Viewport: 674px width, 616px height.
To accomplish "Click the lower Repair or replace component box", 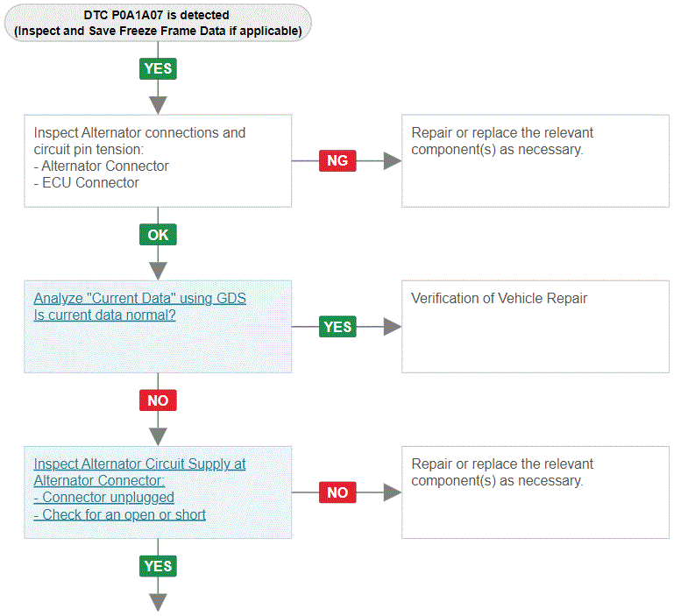I will [x=536, y=492].
